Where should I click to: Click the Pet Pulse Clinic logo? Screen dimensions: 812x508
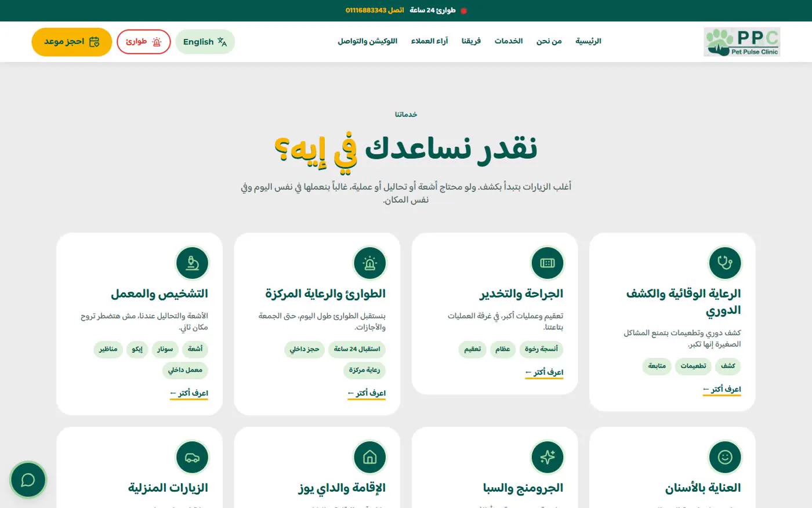pos(742,42)
